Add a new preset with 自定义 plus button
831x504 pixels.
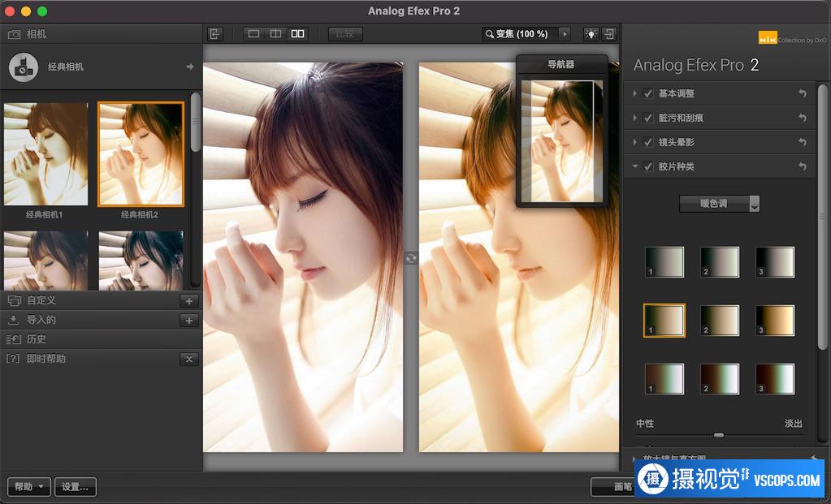pyautogui.click(x=189, y=301)
